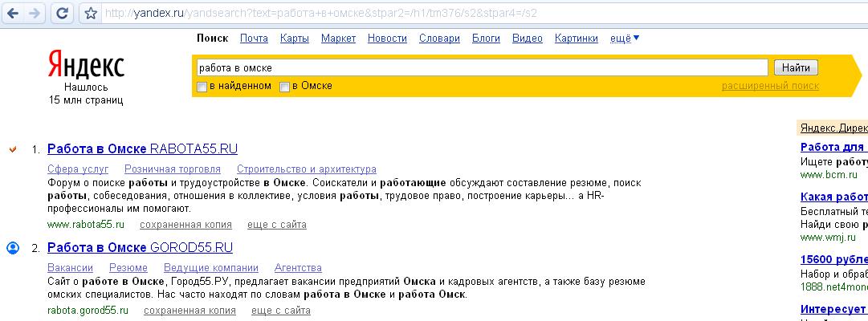This screenshot has height=321, width=868.
Task: Open the ad titled Интересует
Action: click(x=833, y=310)
